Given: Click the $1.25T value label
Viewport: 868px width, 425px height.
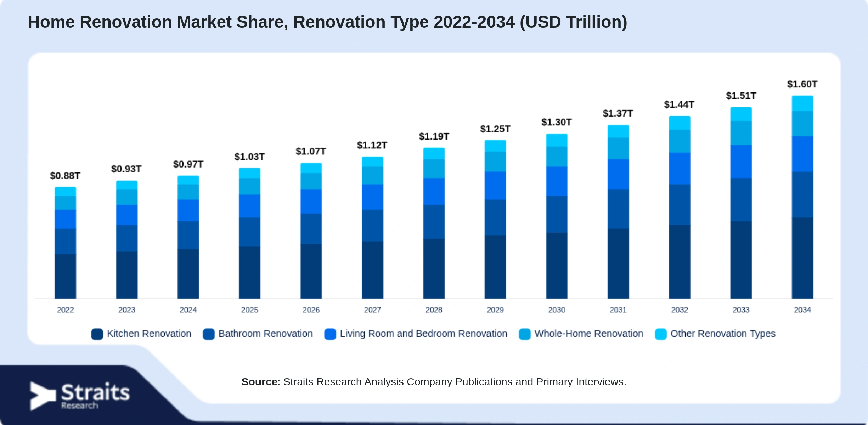Looking at the screenshot, I should [x=495, y=129].
